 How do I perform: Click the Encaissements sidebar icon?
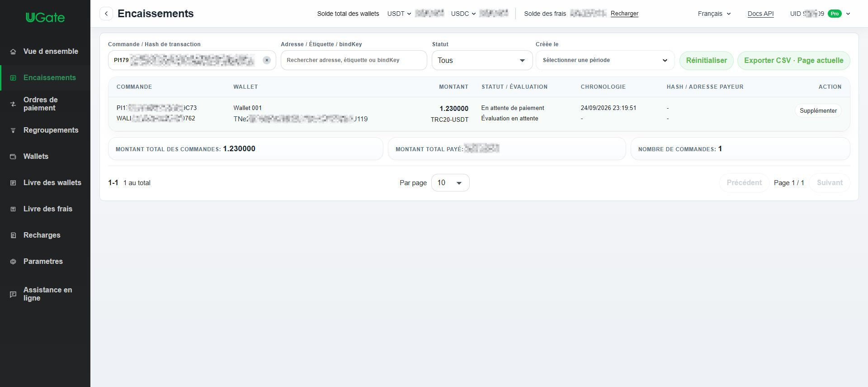(13, 78)
